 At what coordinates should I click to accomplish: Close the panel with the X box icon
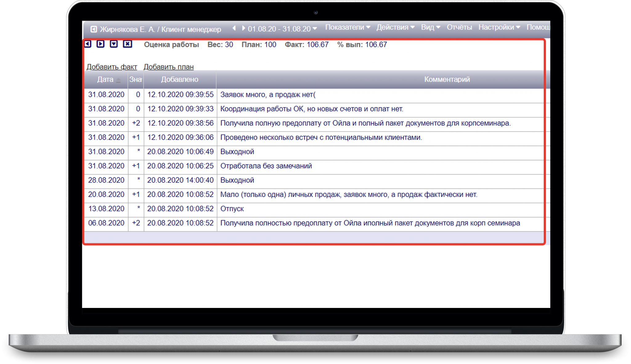click(128, 44)
